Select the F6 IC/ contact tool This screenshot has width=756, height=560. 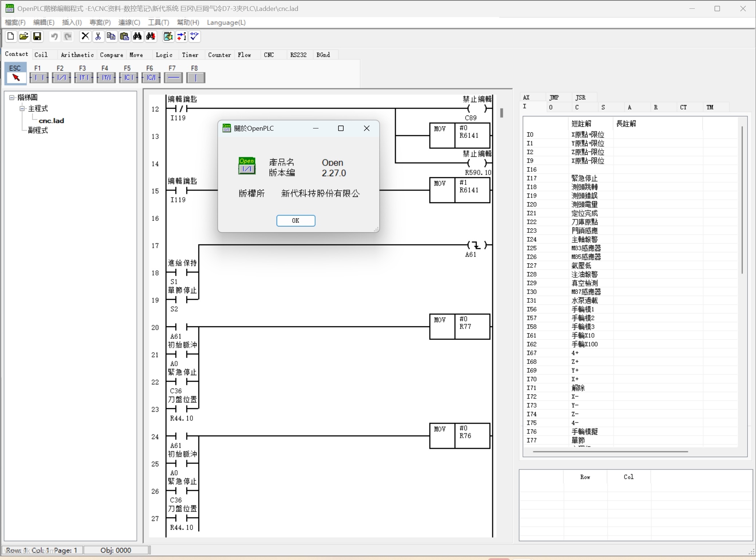151,77
